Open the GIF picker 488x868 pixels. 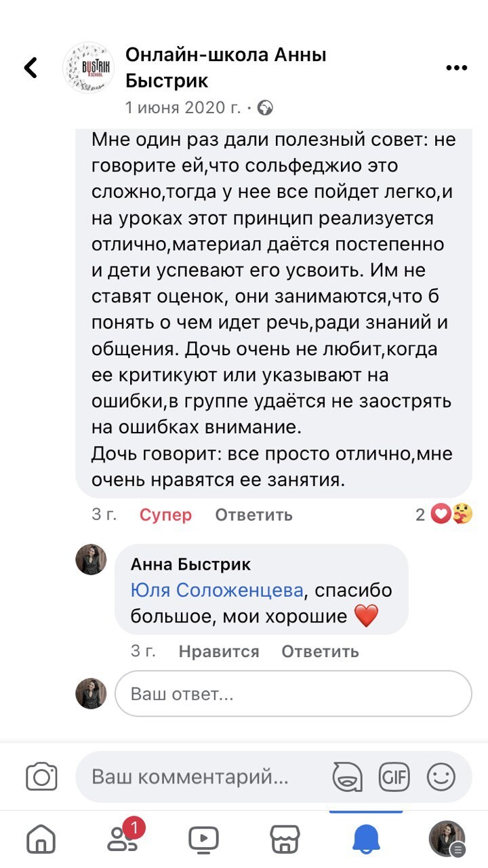tap(394, 776)
